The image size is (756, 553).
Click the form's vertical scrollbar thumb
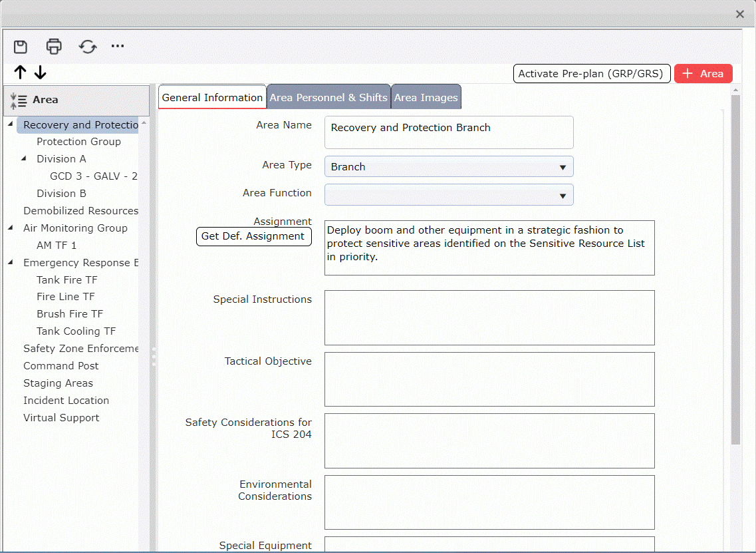pyautogui.click(x=735, y=270)
